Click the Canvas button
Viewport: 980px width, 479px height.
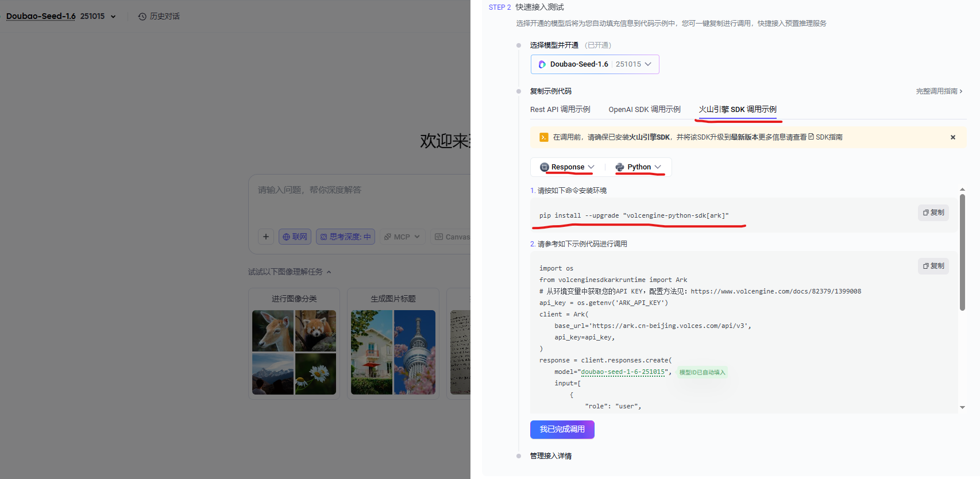tap(452, 237)
